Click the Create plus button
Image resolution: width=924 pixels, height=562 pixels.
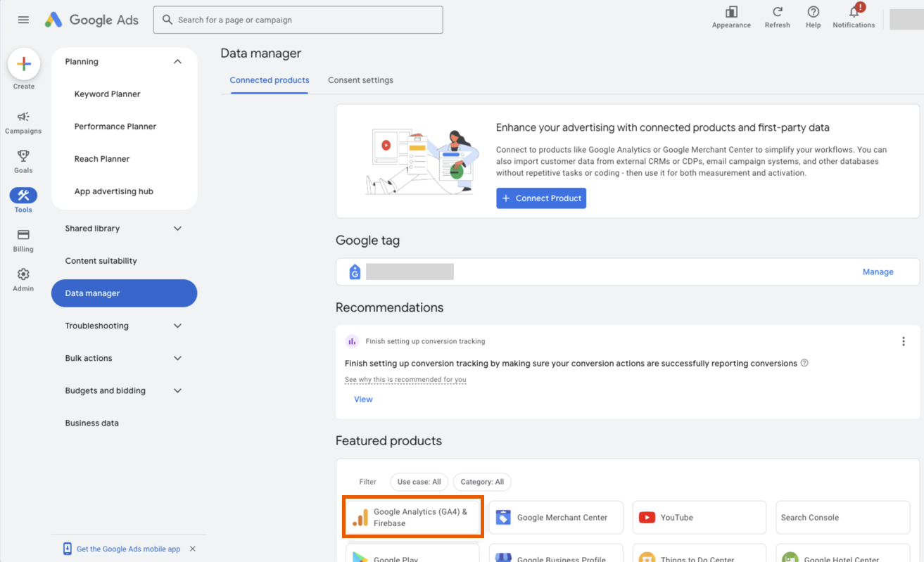click(23, 64)
